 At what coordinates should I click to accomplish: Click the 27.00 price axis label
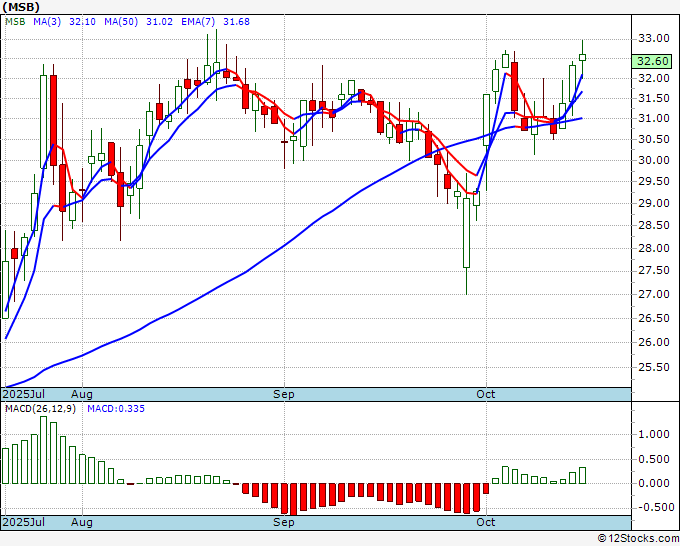654,294
